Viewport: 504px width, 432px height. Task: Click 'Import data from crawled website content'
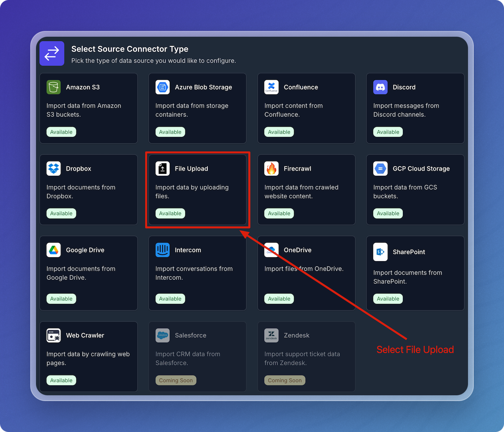301,192
